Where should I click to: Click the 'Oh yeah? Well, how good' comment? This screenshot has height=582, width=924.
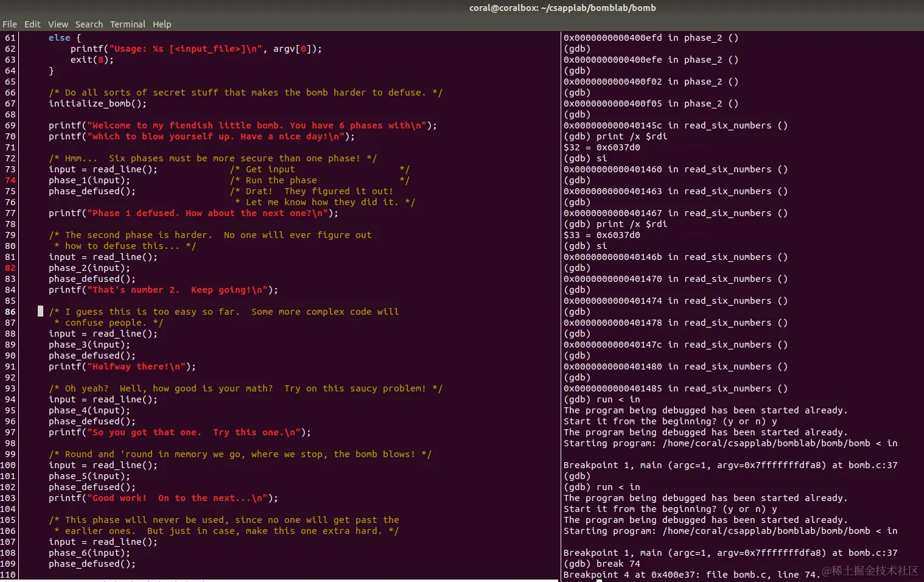[x=245, y=388]
